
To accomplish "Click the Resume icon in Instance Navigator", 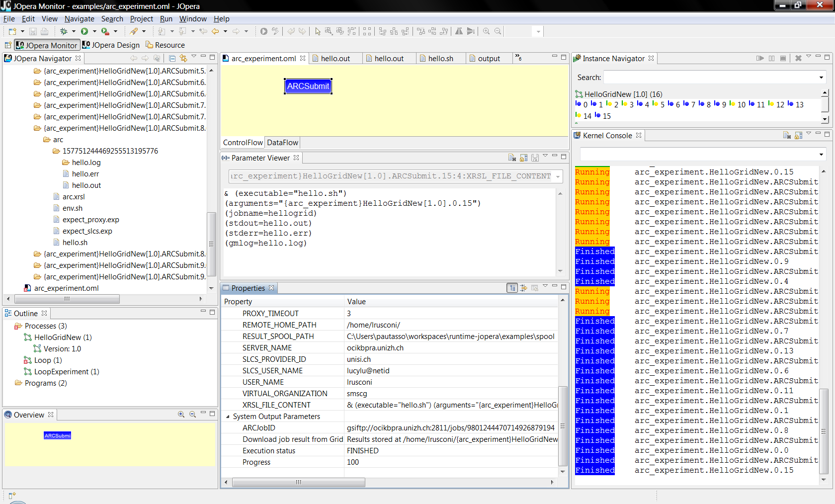I will point(760,58).
